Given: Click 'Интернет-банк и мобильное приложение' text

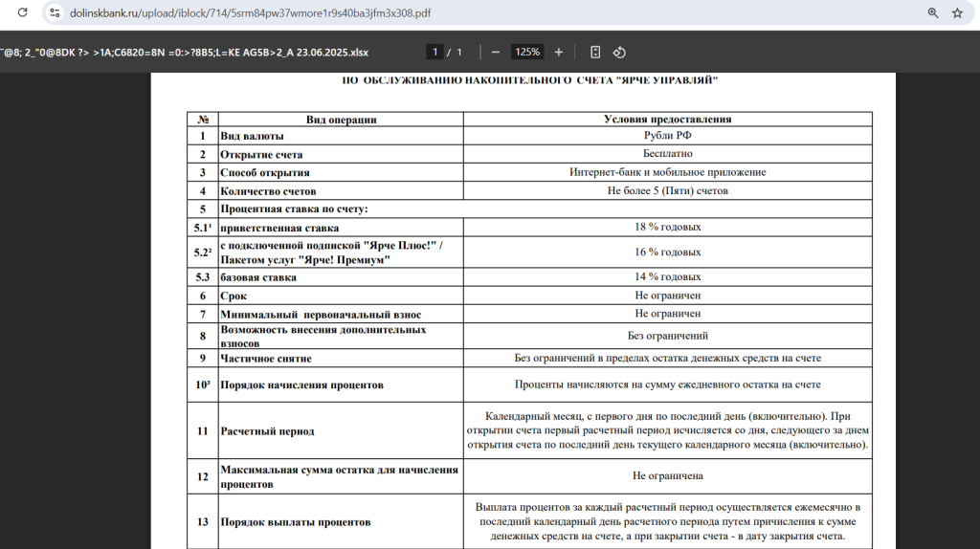Looking at the screenshot, I should [x=667, y=172].
